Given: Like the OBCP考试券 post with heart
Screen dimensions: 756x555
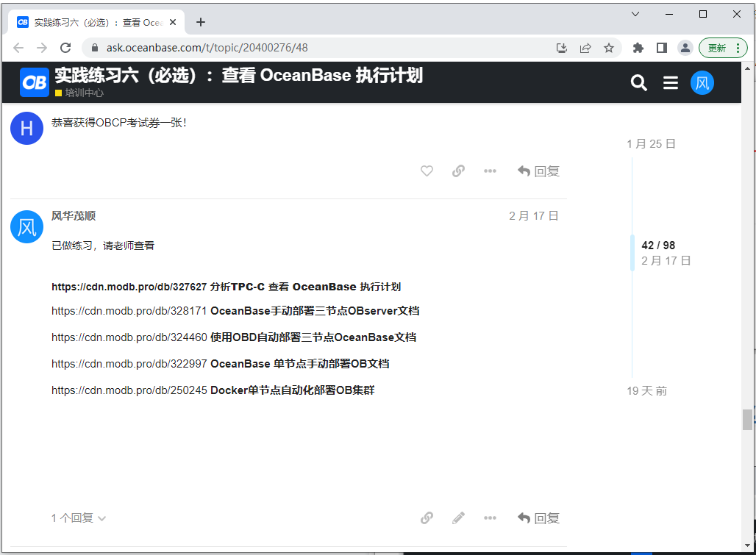Looking at the screenshot, I should coord(427,171).
